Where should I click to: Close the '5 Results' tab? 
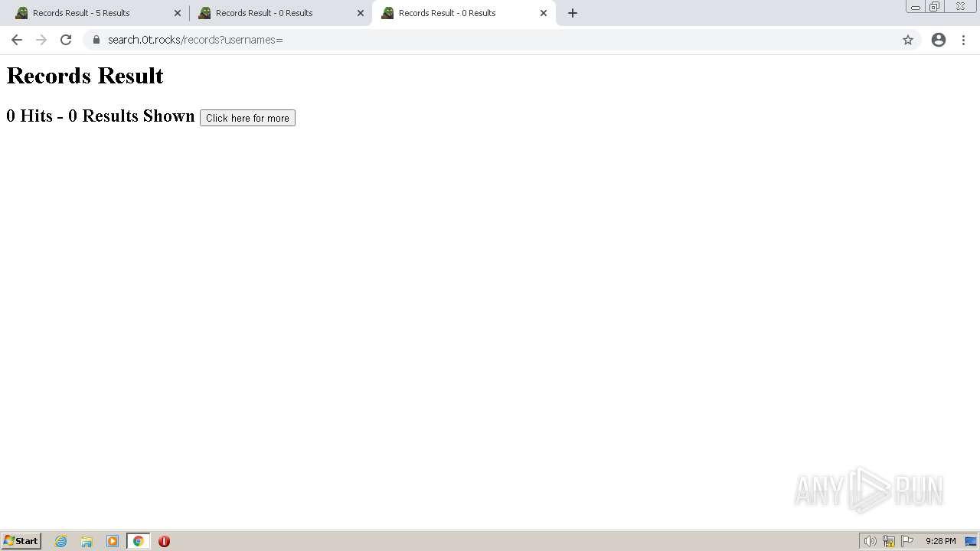pos(178,13)
